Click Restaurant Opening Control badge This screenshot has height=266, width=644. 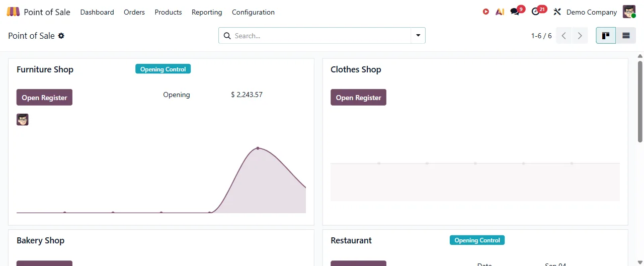[477, 240]
